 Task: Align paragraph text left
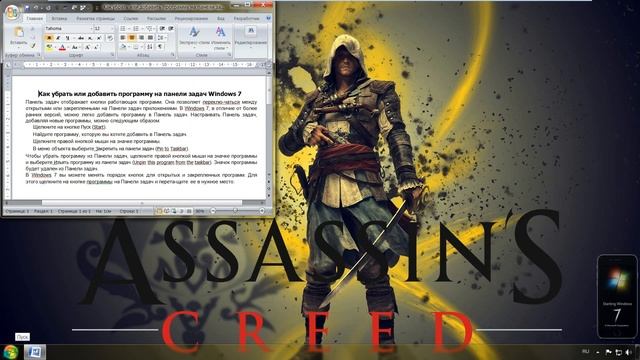pos(122,38)
